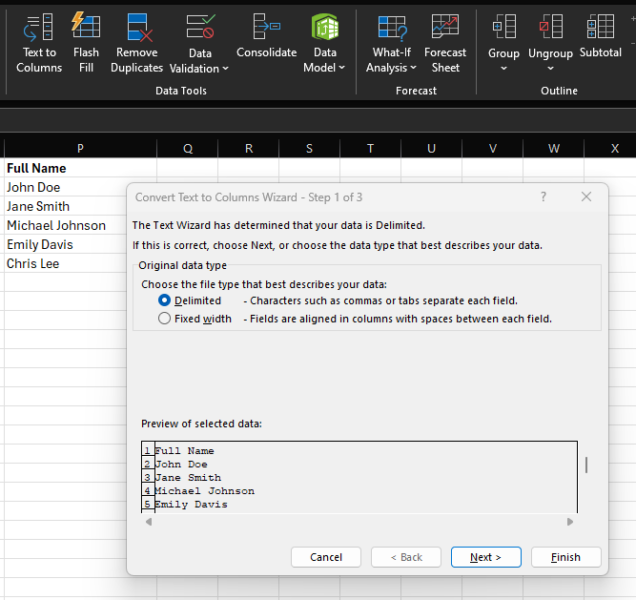The image size is (636, 600).
Task: Create a Forecast Sheet
Action: 445,43
